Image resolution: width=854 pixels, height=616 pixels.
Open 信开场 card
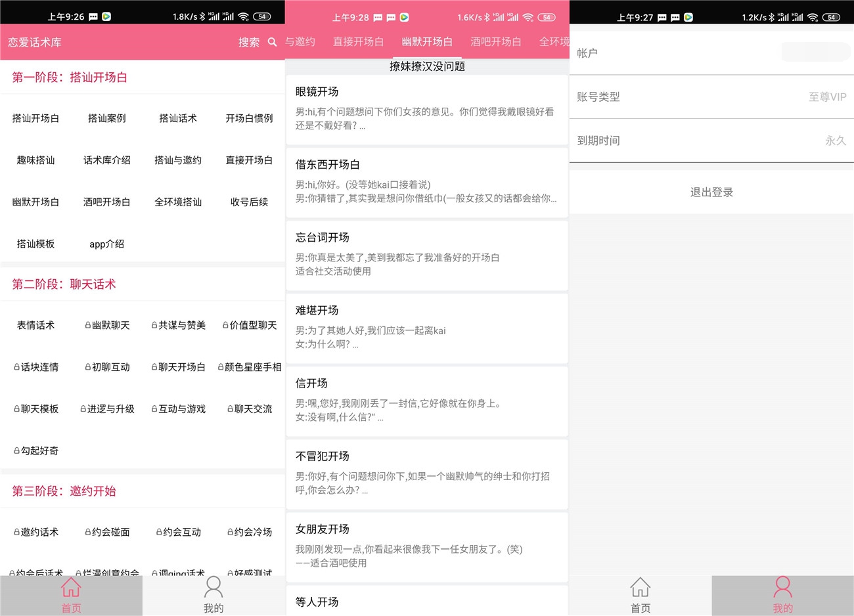tap(427, 401)
